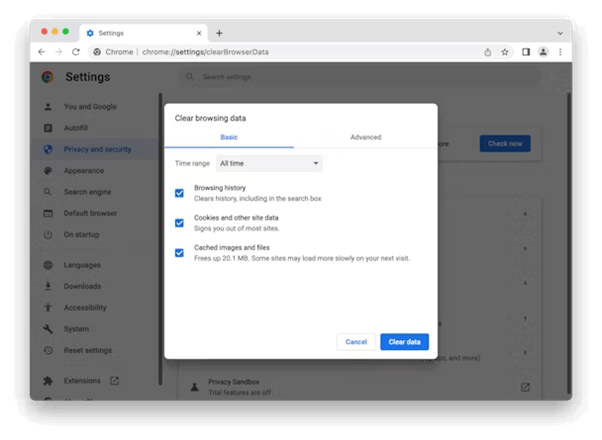The height and width of the screenshot is (440, 602).
Task: Click the Appearance palette icon
Action: [x=48, y=170]
